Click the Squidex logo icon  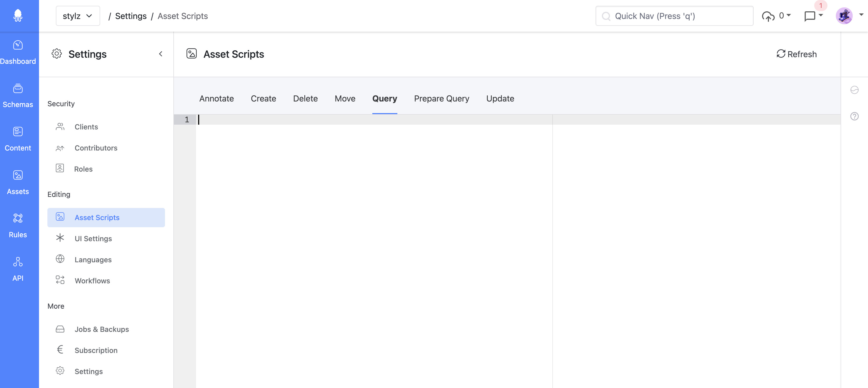coord(18,16)
